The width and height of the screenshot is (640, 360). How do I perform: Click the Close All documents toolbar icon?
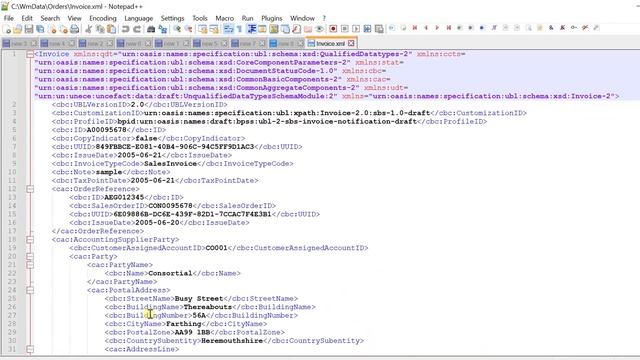coord(63,29)
